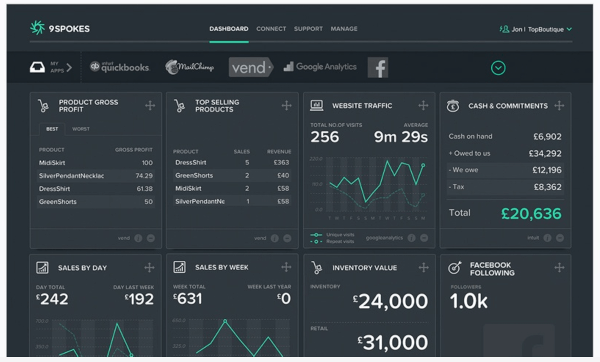
Task: Remove the Product Gross Profit widget
Action: [151, 238]
